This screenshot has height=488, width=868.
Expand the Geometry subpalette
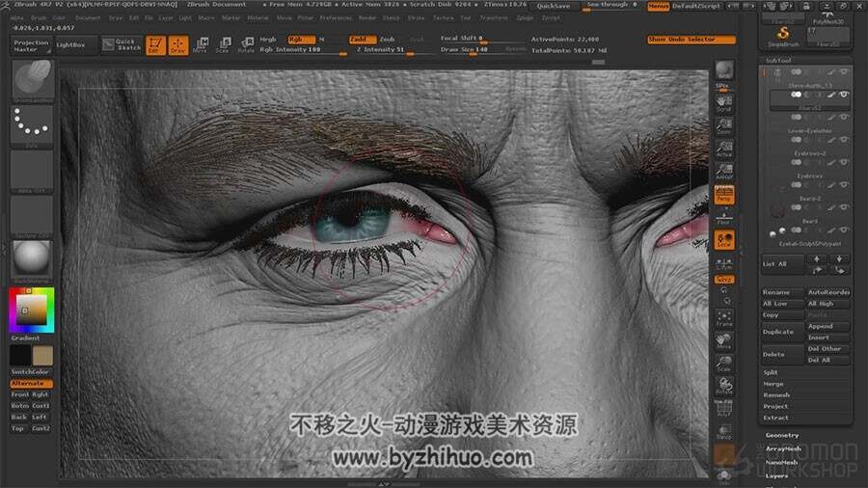(x=781, y=435)
